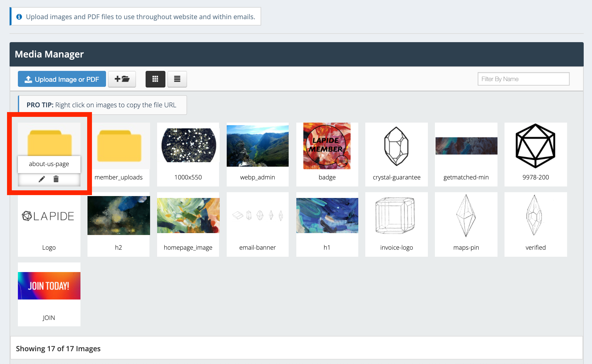Open the webp_admin image

coord(257,146)
